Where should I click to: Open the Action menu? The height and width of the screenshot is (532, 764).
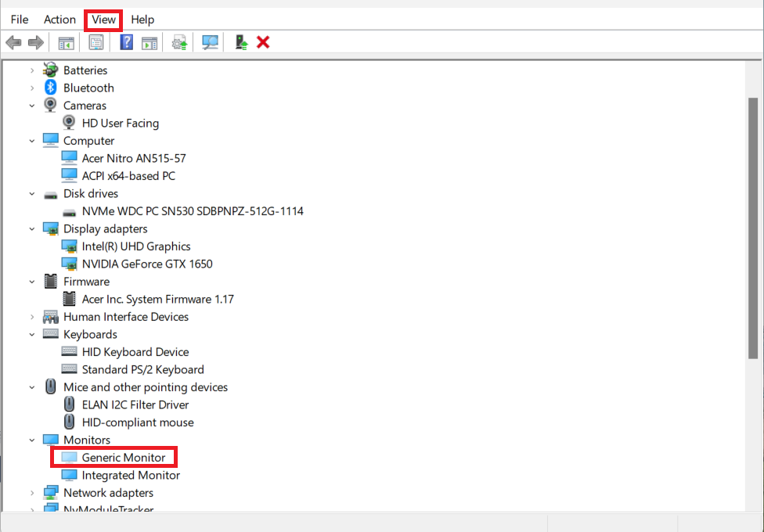59,20
